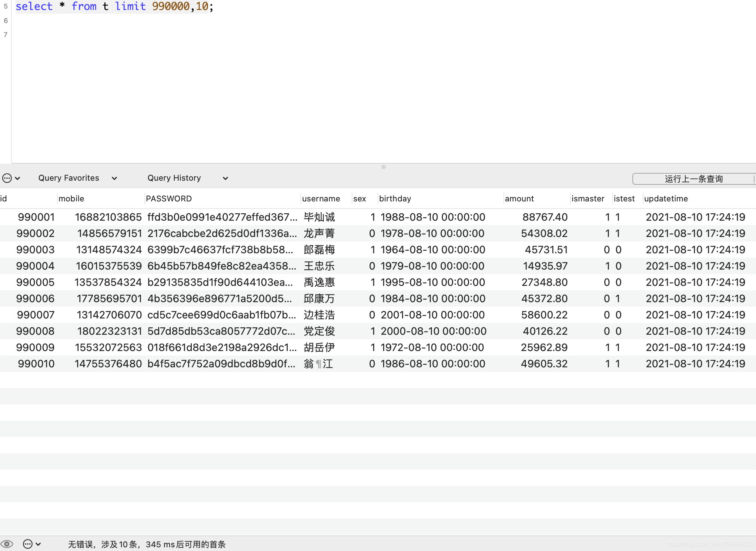Click the birthday cell 2001-08-10 00:00:00
The height and width of the screenshot is (551, 756).
pyautogui.click(x=432, y=315)
